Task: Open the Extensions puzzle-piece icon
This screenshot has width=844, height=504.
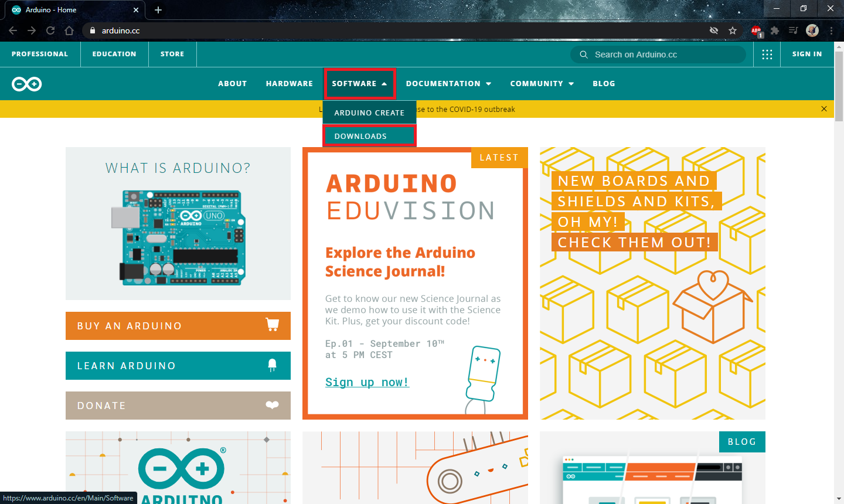Action: (775, 30)
